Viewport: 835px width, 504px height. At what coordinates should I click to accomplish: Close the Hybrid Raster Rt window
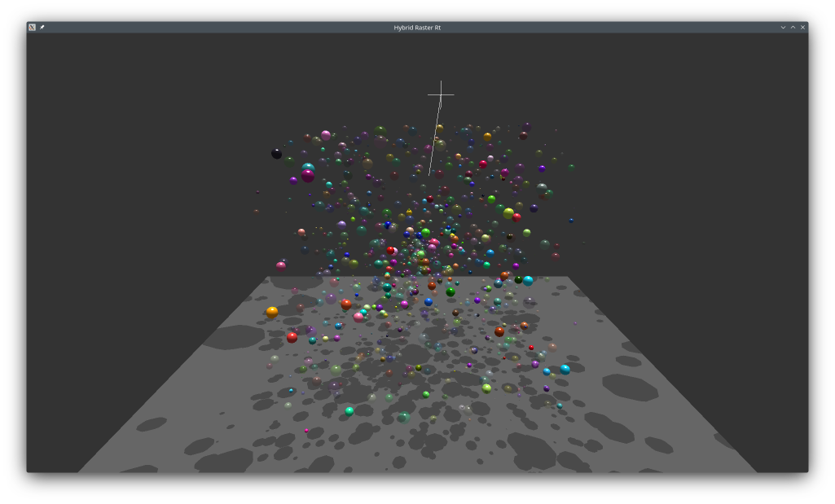(x=802, y=27)
